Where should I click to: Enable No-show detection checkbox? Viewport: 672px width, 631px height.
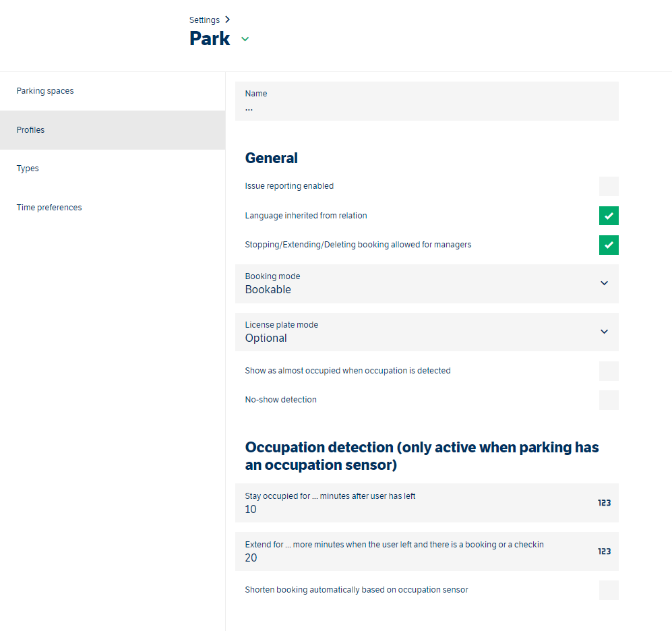(609, 400)
